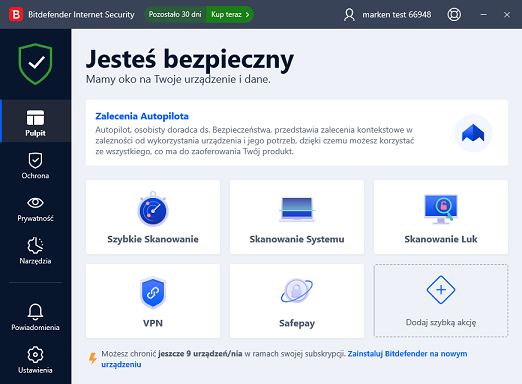
Task: Open the VPN quick action
Action: click(153, 301)
